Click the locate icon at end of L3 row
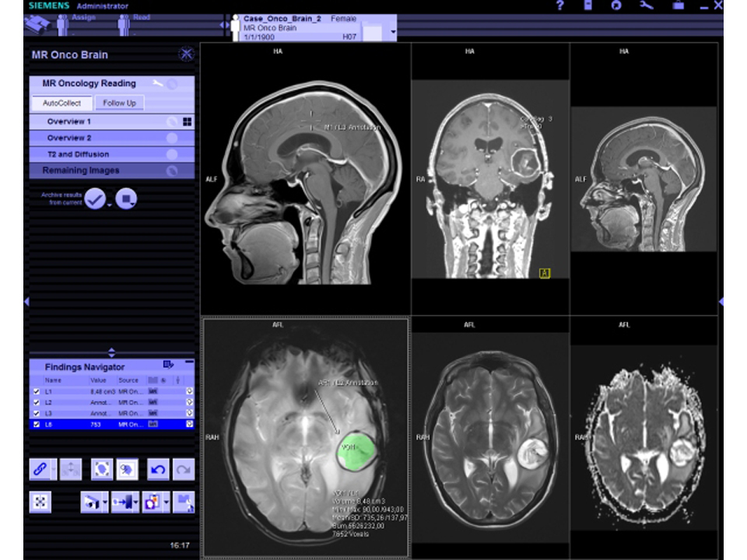The width and height of the screenshot is (747, 560). coord(190,413)
